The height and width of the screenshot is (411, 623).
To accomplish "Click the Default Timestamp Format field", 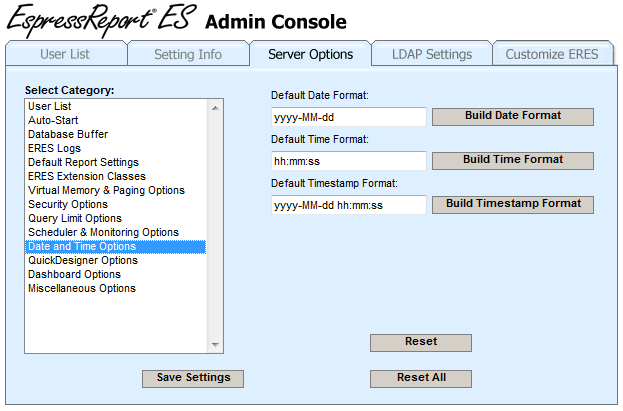I will click(x=348, y=205).
